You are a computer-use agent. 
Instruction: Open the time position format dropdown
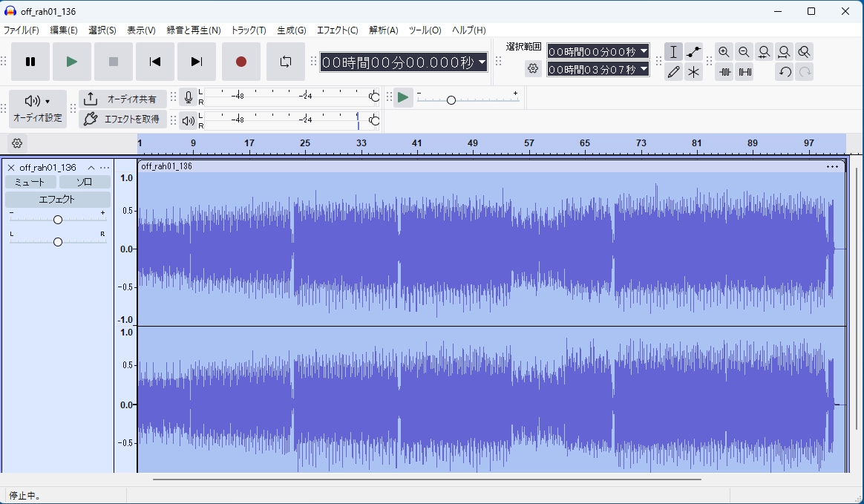coord(482,62)
